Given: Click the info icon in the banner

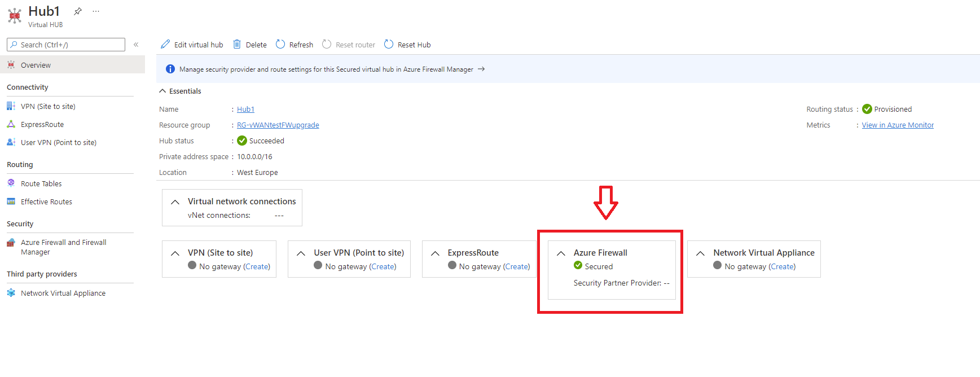Looking at the screenshot, I should tap(170, 69).
